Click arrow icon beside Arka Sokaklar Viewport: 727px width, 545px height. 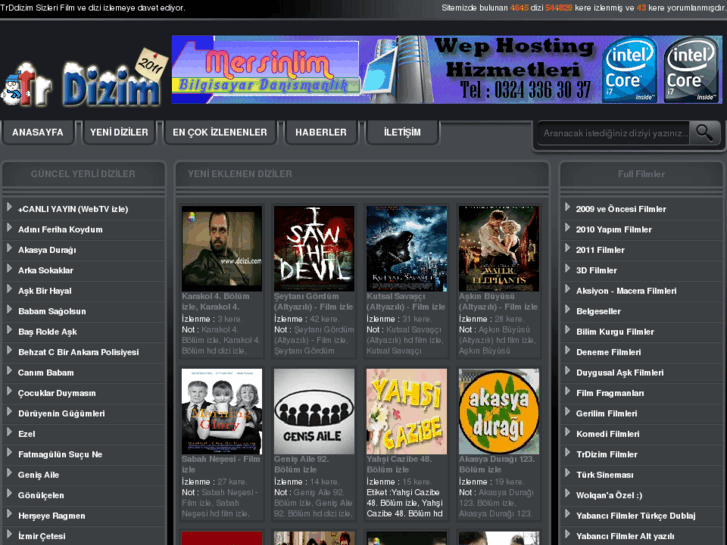coord(9,269)
